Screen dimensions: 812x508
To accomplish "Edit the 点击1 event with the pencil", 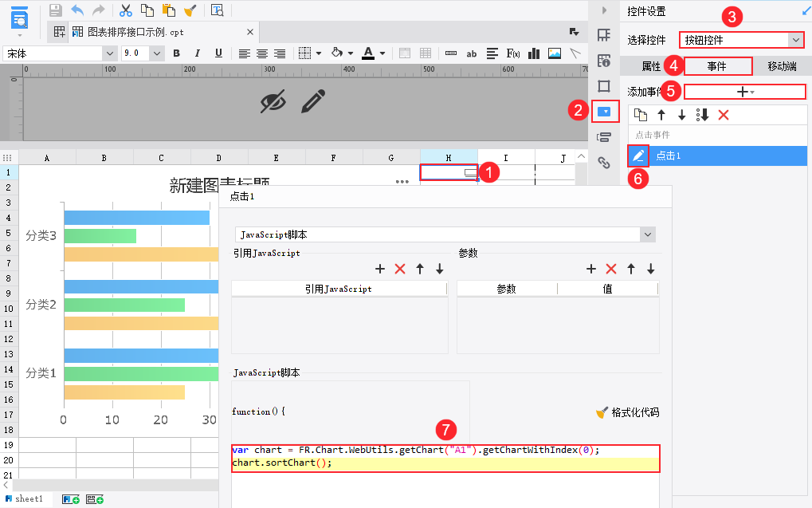I will [x=638, y=156].
